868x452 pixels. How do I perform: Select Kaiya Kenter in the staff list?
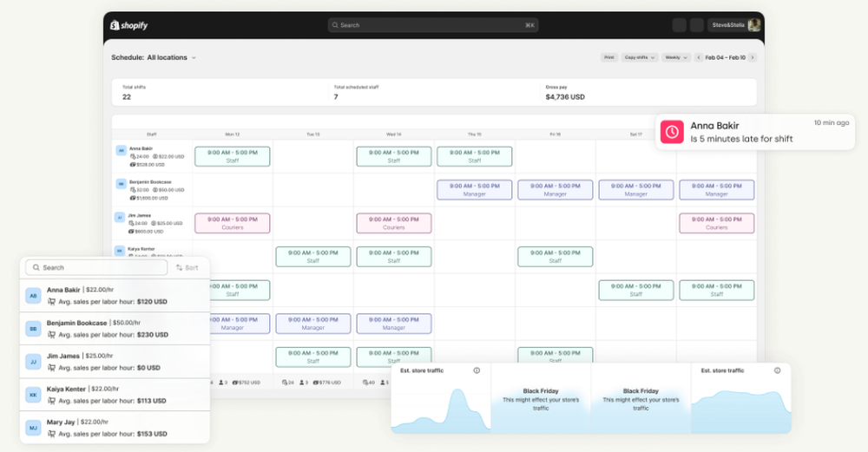pyautogui.click(x=115, y=395)
